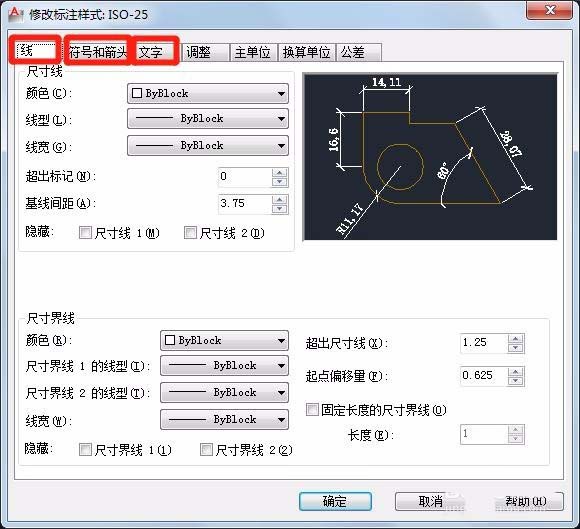Screen dimensions: 580x529
Task: Click 超出尺寸线 field showing 1.25
Action: tap(484, 343)
